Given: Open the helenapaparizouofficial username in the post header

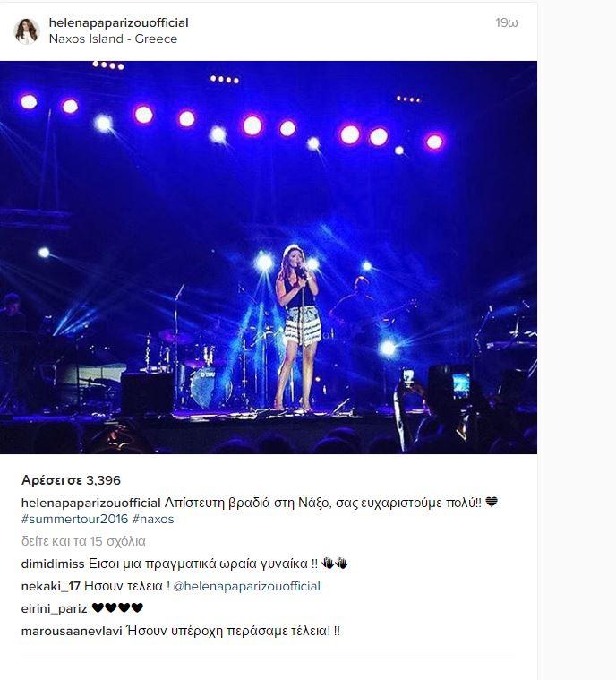Looking at the screenshot, I should click(x=118, y=22).
